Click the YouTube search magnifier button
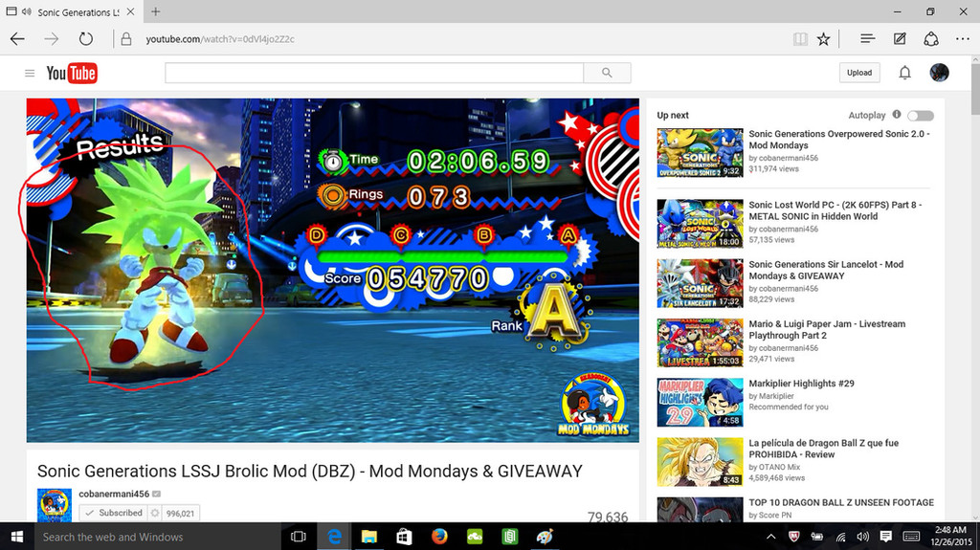 click(x=607, y=73)
